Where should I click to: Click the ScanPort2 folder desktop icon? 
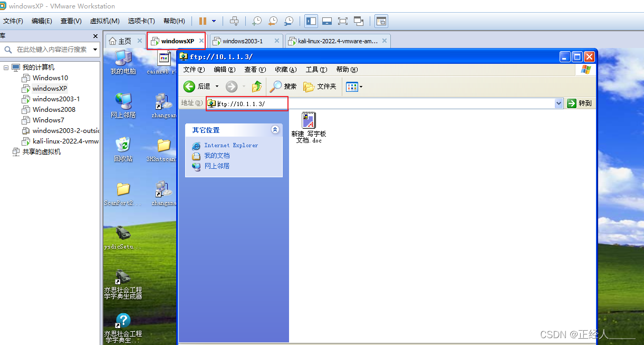123,194
